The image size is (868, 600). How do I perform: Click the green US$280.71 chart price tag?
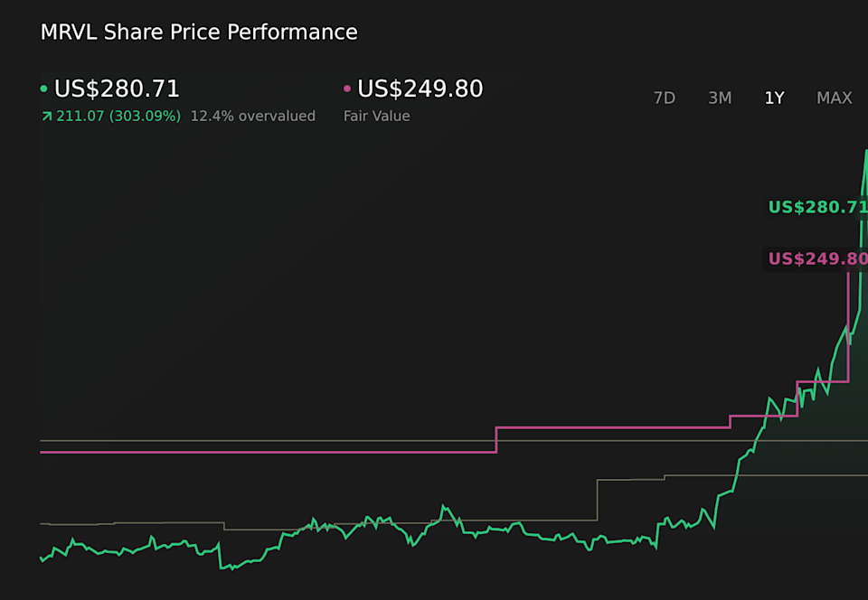coord(817,207)
